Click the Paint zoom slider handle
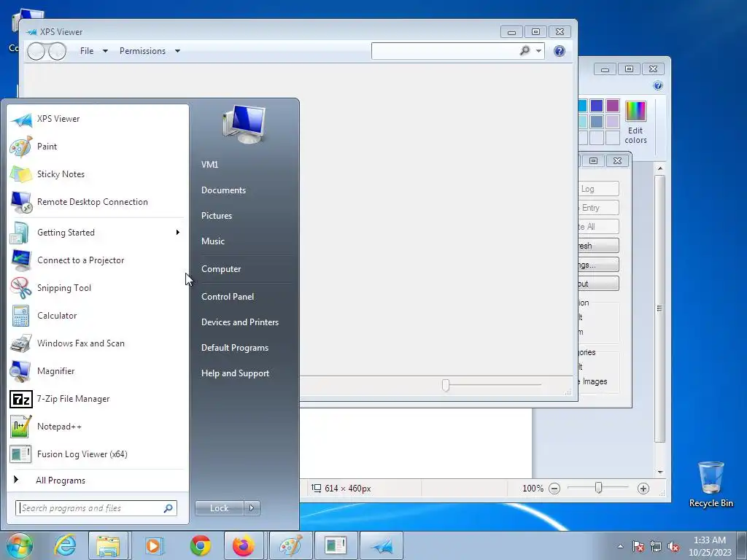Image resolution: width=747 pixels, height=560 pixels. (599, 488)
